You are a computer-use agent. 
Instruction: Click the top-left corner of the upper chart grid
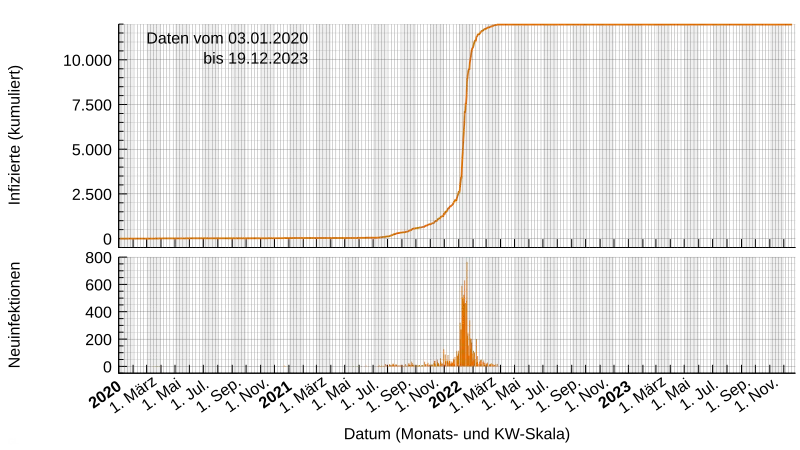click(122, 26)
